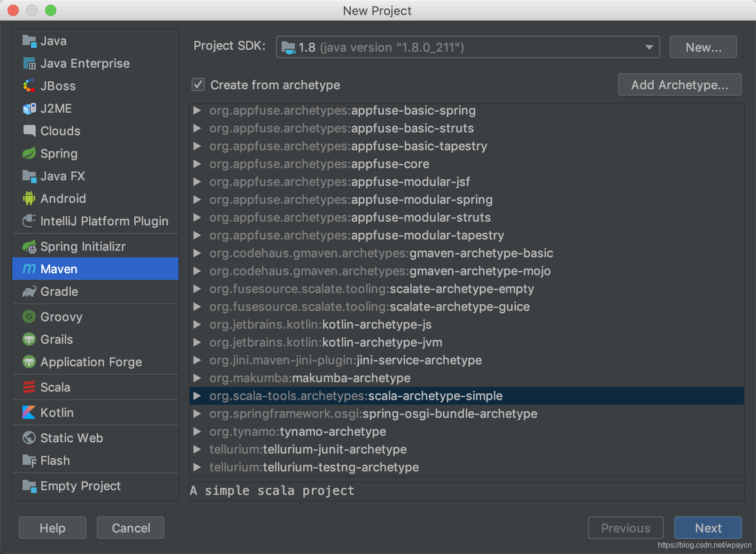Pick the IntelliJ Platform Plugin icon
The image size is (756, 554).
point(29,221)
